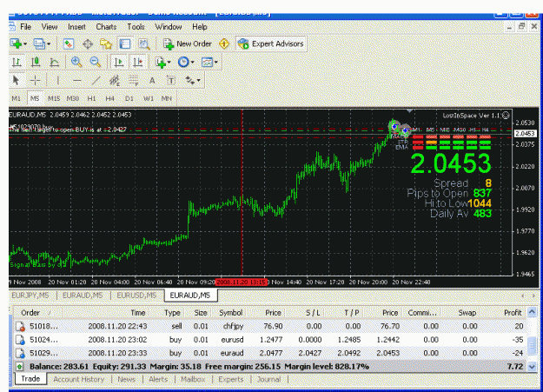543x392 pixels.
Task: Open the Experts tab
Action: (230, 379)
